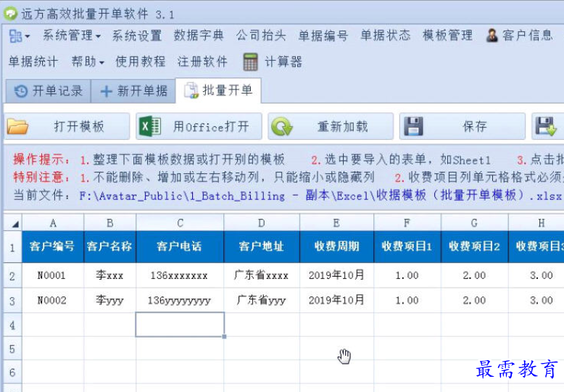Click the select-all corner triangle of spreadsheet

point(13,223)
